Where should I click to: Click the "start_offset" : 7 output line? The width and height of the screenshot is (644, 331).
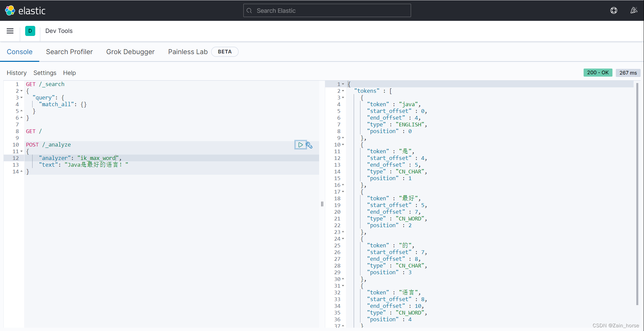pyautogui.click(x=397, y=252)
